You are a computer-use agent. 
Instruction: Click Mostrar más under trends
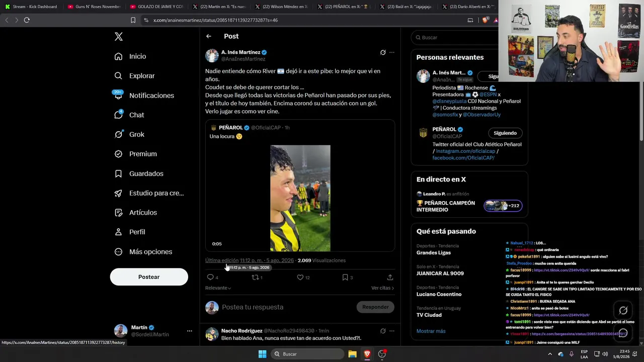[x=431, y=331]
